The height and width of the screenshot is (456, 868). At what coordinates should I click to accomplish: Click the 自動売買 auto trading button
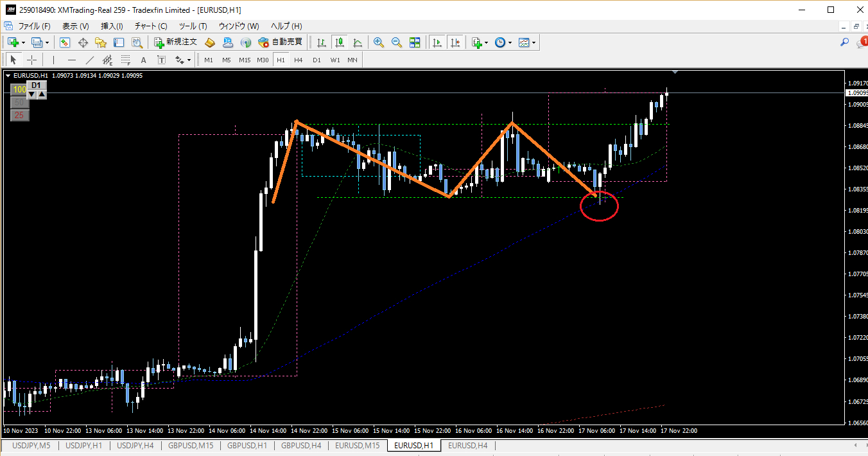point(281,42)
